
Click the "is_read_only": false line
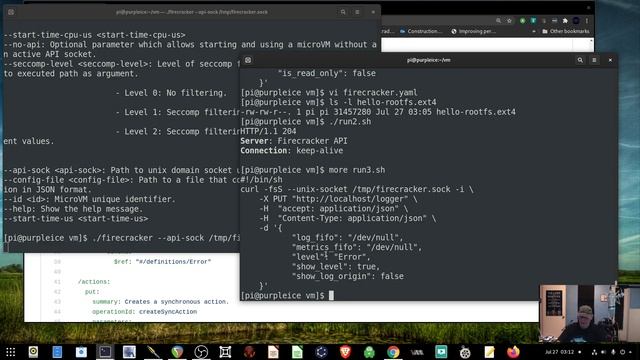coord(327,73)
